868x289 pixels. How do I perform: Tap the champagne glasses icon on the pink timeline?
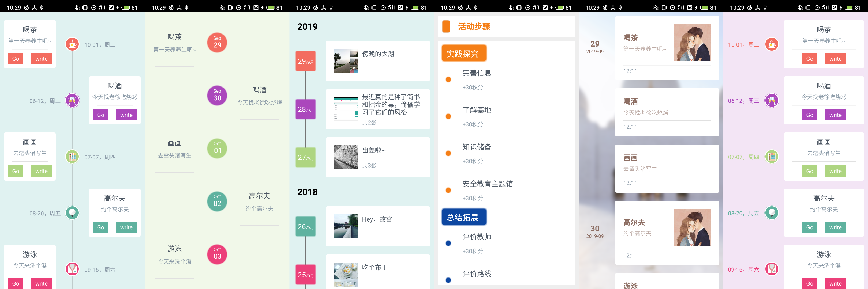[772, 100]
